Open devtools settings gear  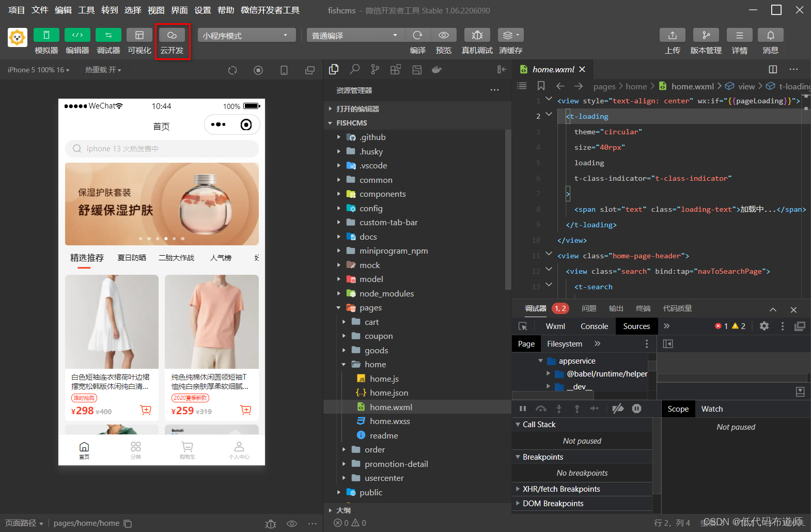click(764, 326)
